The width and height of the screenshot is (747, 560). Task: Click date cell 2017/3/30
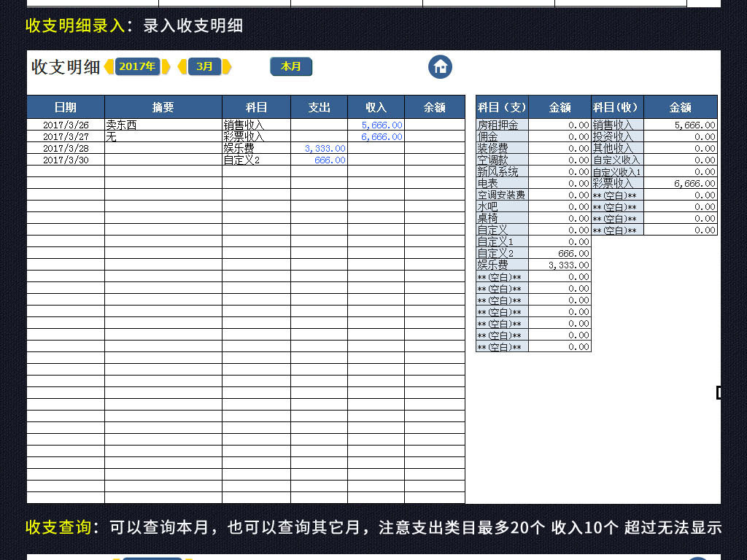(x=66, y=160)
